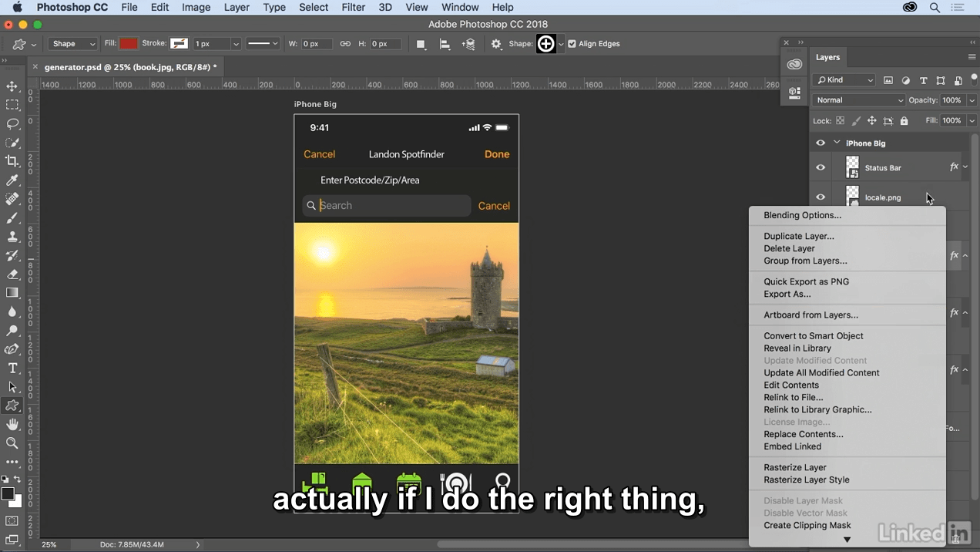980x552 pixels.
Task: Select the Horizontal Type tool
Action: coord(12,369)
